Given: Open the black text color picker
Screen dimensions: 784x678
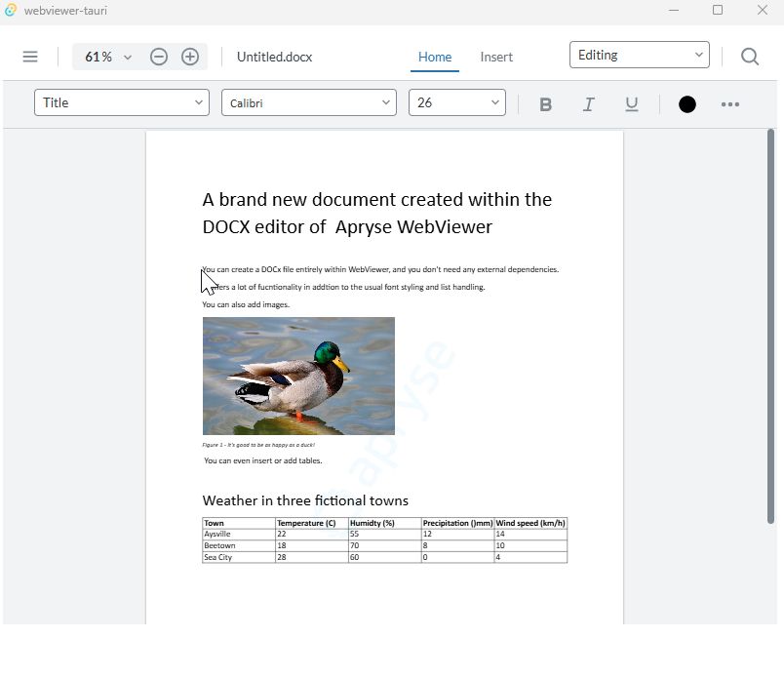Looking at the screenshot, I should pyautogui.click(x=687, y=104).
